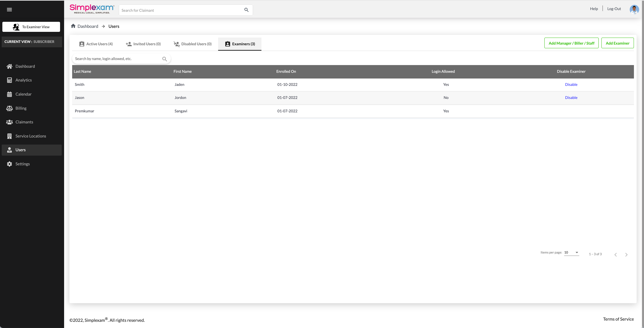This screenshot has height=328, width=644.
Task: Open Analytics from the sidebar
Action: tap(23, 80)
